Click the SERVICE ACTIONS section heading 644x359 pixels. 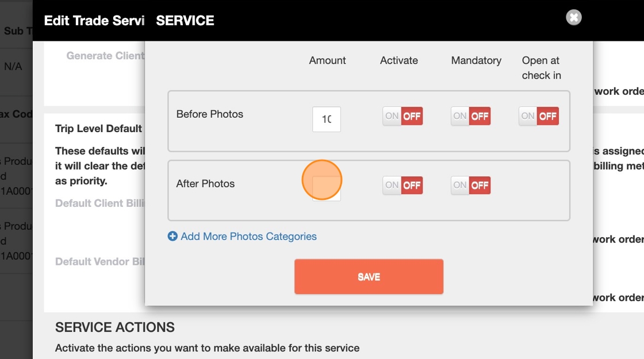tap(115, 327)
